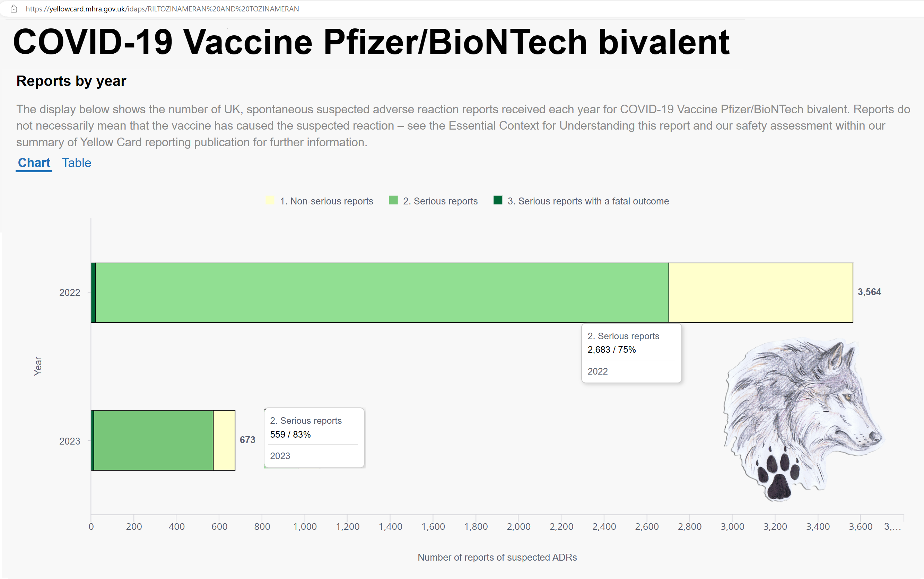Click the Serious reports legend swatch

[x=393, y=200]
